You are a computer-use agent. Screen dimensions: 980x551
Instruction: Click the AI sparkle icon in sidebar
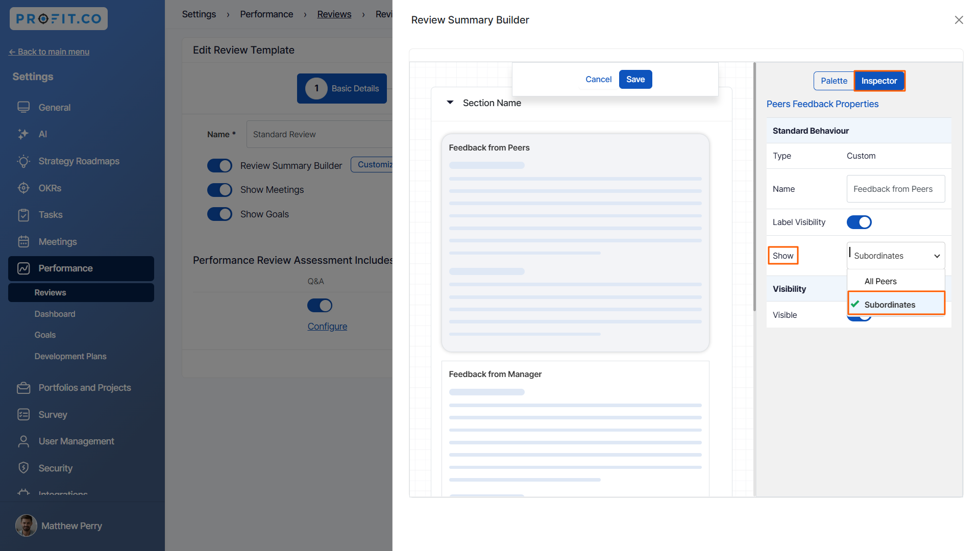click(x=23, y=134)
